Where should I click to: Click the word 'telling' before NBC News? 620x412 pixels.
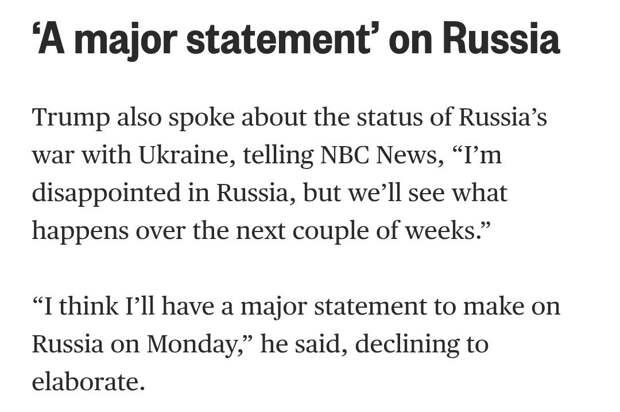click(x=278, y=155)
